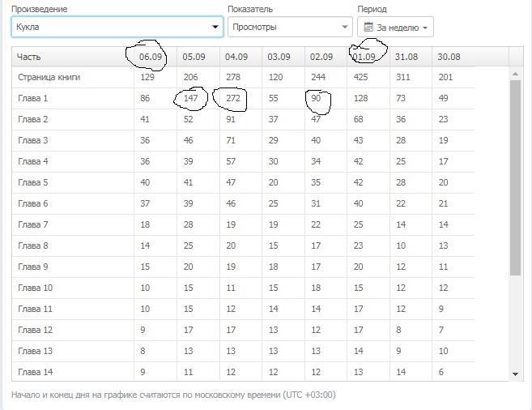The height and width of the screenshot is (410, 532).
Task: Sort by the Часть column header
Action: (73, 57)
